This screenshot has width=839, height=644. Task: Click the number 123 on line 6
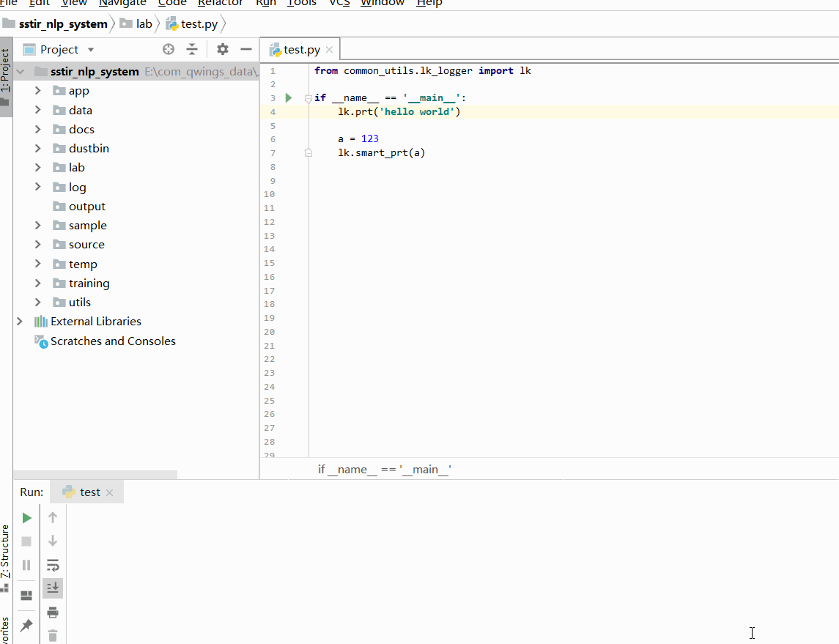tap(370, 139)
